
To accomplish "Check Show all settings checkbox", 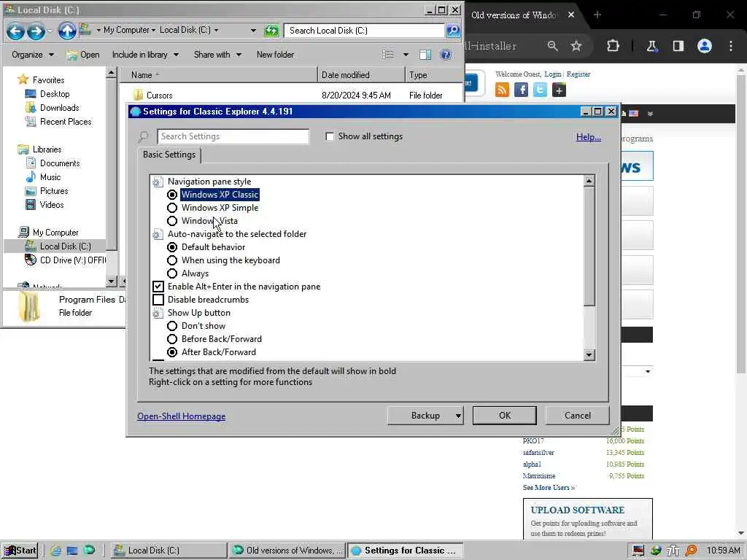I will click(329, 136).
